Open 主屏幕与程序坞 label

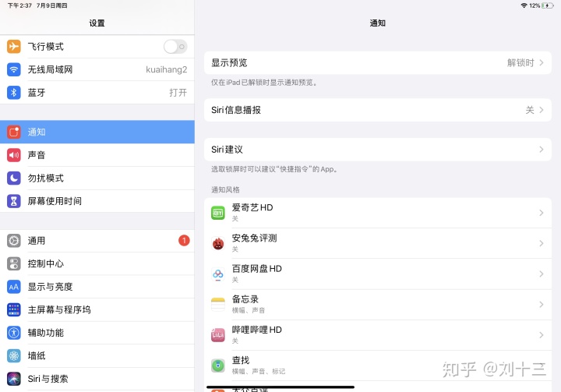click(59, 309)
